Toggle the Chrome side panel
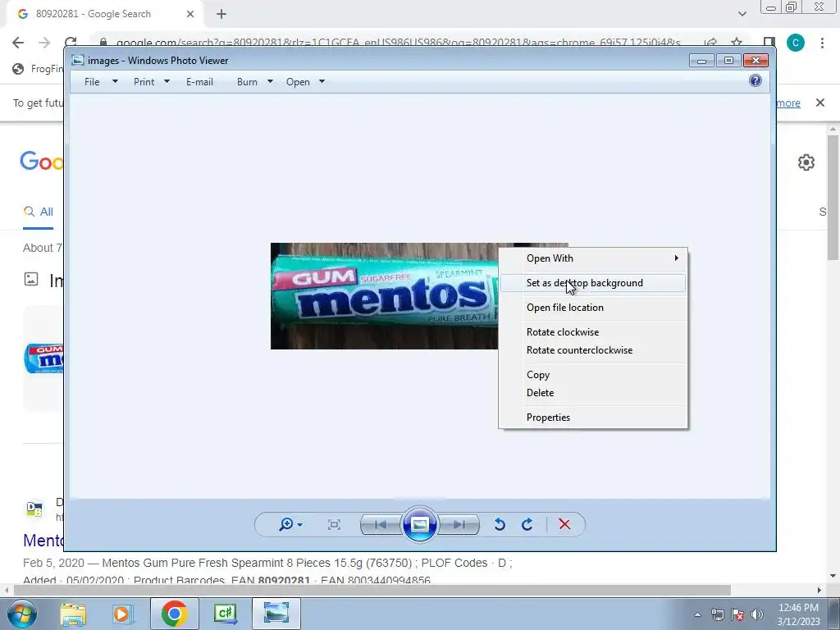Screen dimensions: 840x630 coord(769,43)
